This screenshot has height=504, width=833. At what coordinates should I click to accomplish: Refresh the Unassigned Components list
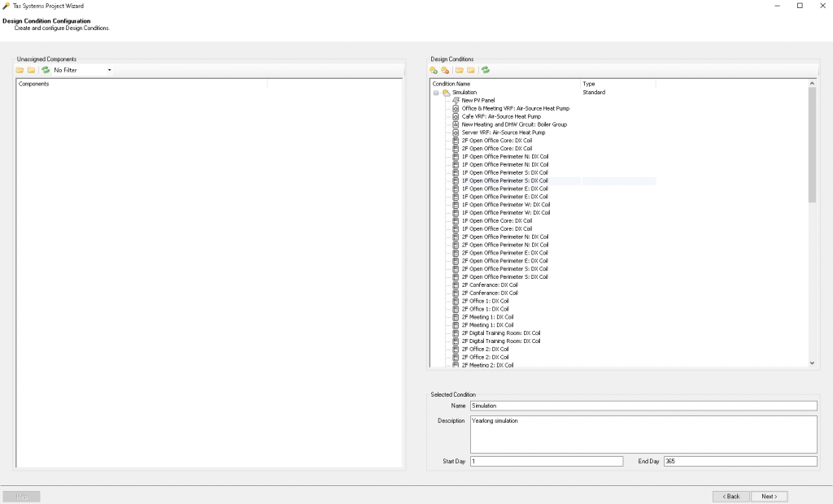point(46,70)
